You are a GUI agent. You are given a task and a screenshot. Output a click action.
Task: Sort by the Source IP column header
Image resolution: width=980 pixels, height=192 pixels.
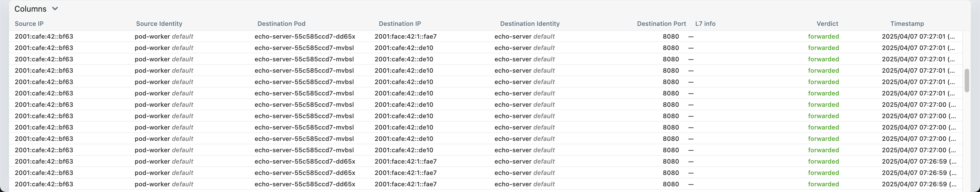click(29, 24)
